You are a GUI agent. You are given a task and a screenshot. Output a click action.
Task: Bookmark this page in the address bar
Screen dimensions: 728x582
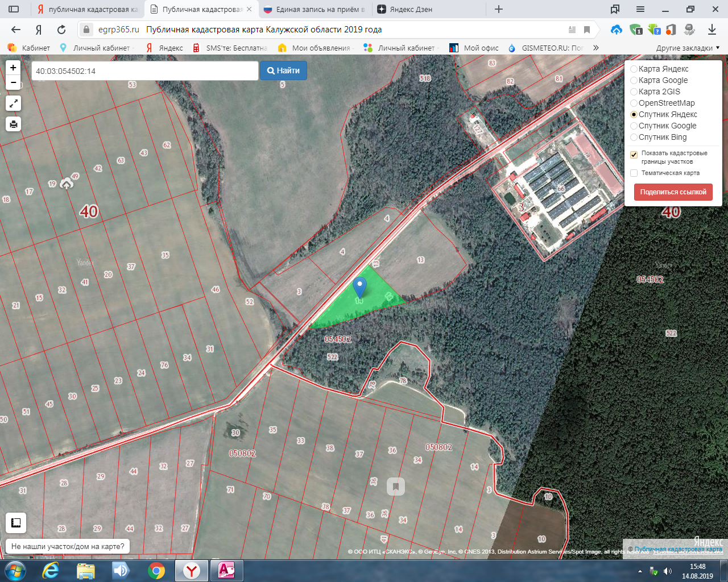point(588,30)
